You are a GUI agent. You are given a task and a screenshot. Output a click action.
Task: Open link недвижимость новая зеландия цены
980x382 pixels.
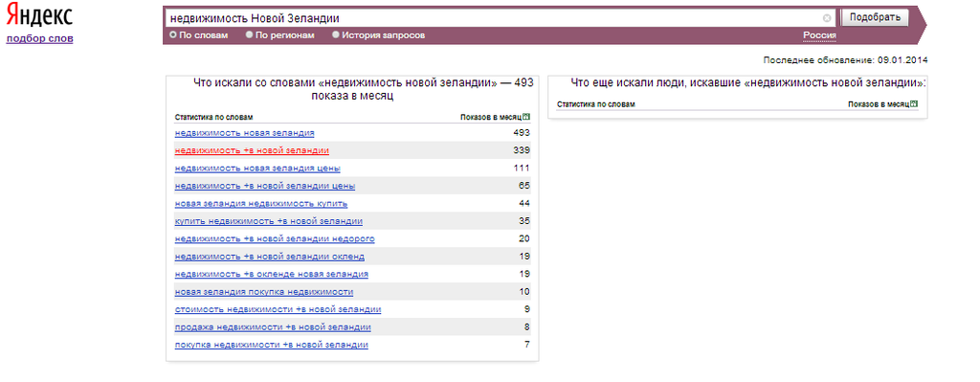257,169
